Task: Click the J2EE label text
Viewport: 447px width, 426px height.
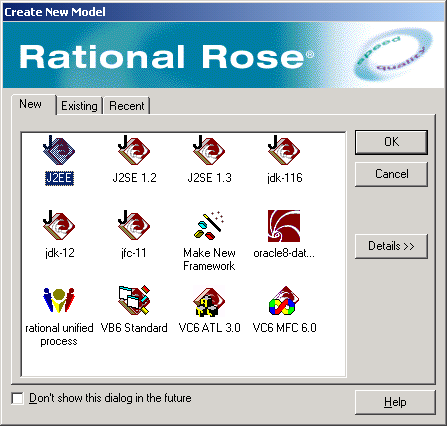Action: (x=59, y=178)
